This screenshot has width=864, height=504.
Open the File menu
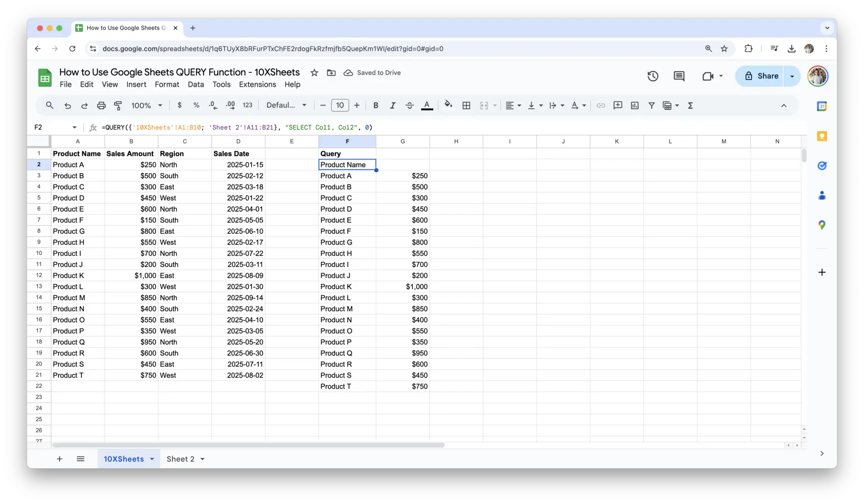(65, 84)
